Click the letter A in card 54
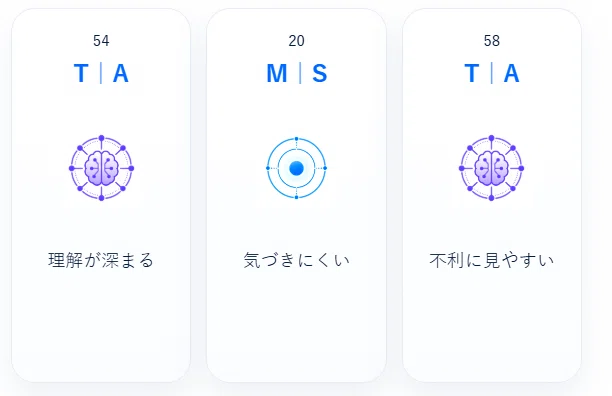 point(121,73)
